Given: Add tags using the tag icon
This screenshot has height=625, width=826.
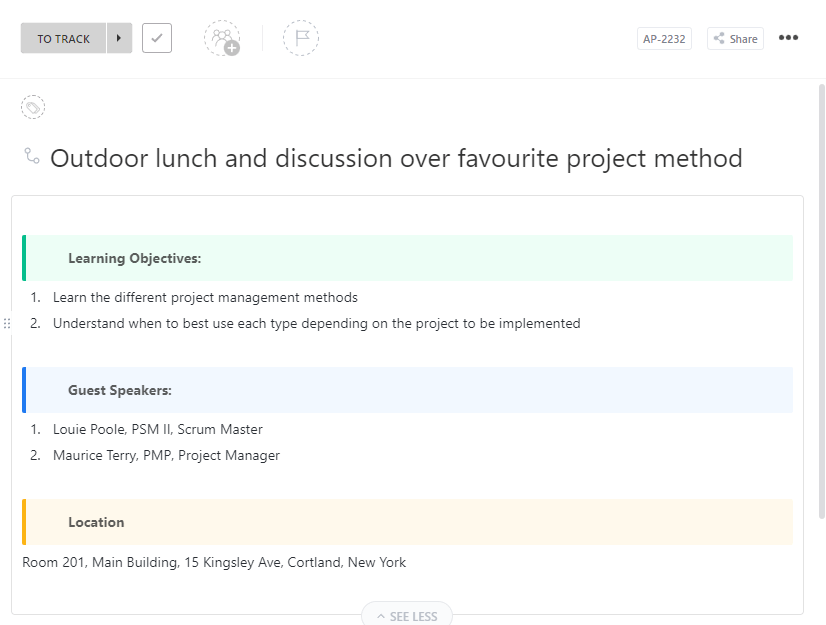Looking at the screenshot, I should click(x=33, y=108).
